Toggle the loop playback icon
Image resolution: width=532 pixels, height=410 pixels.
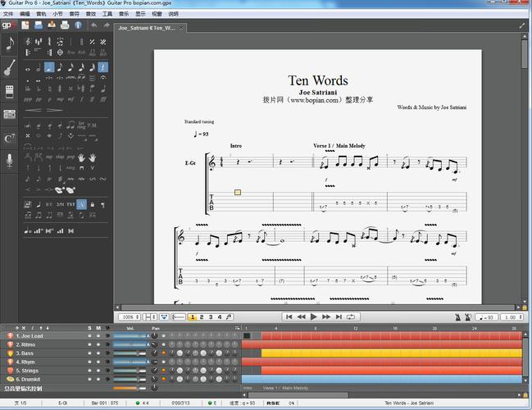tap(351, 317)
